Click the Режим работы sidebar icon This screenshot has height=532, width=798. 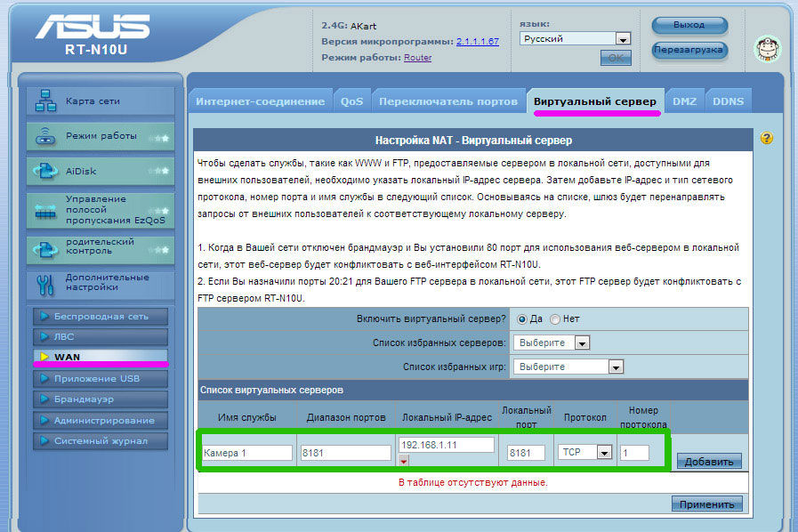tap(45, 136)
